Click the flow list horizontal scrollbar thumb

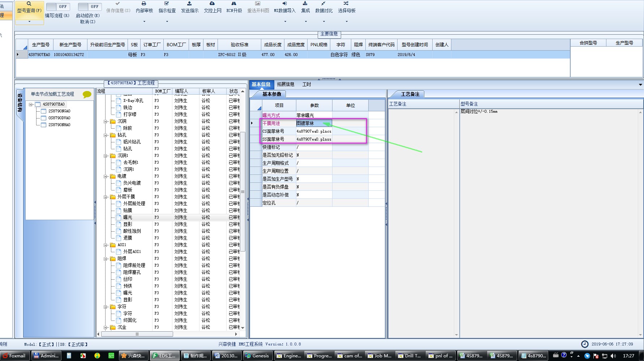click(x=137, y=334)
